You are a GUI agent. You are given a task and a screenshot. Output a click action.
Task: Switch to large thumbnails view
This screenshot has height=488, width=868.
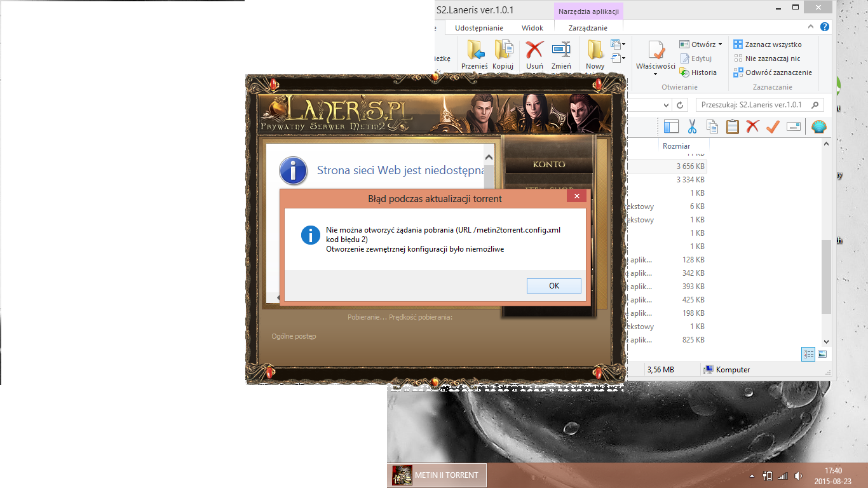(822, 354)
